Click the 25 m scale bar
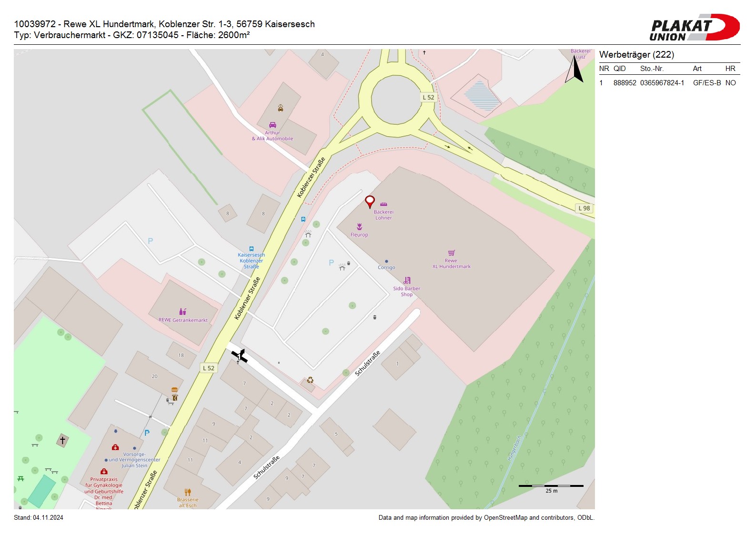The image size is (756, 535). click(551, 486)
